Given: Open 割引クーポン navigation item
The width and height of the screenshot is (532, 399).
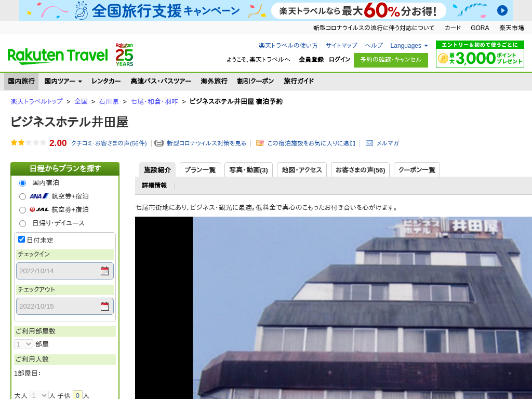Looking at the screenshot, I should (256, 81).
